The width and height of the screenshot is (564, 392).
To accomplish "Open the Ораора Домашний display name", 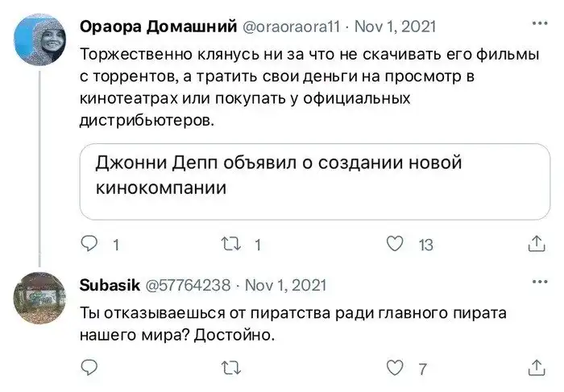I will [x=155, y=27].
